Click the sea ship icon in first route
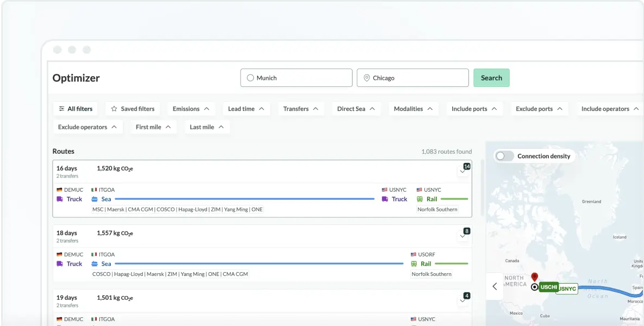 tap(95, 199)
